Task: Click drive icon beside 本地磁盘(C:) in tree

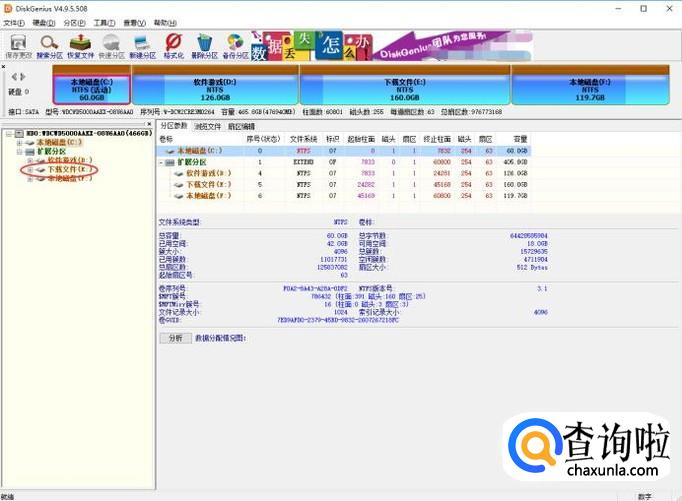Action: point(30,143)
